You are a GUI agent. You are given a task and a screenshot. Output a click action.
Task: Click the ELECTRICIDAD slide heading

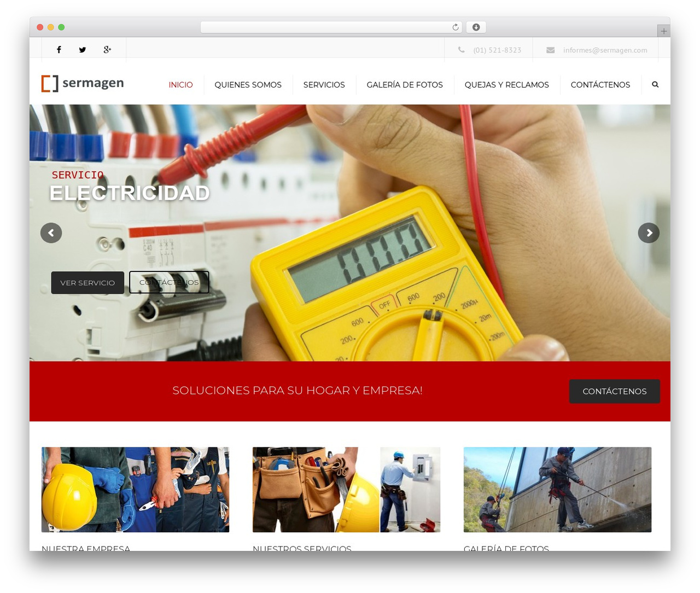tap(130, 193)
